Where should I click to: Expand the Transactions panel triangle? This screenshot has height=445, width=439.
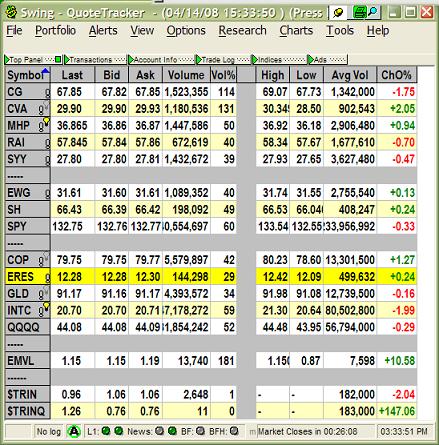click(x=67, y=60)
